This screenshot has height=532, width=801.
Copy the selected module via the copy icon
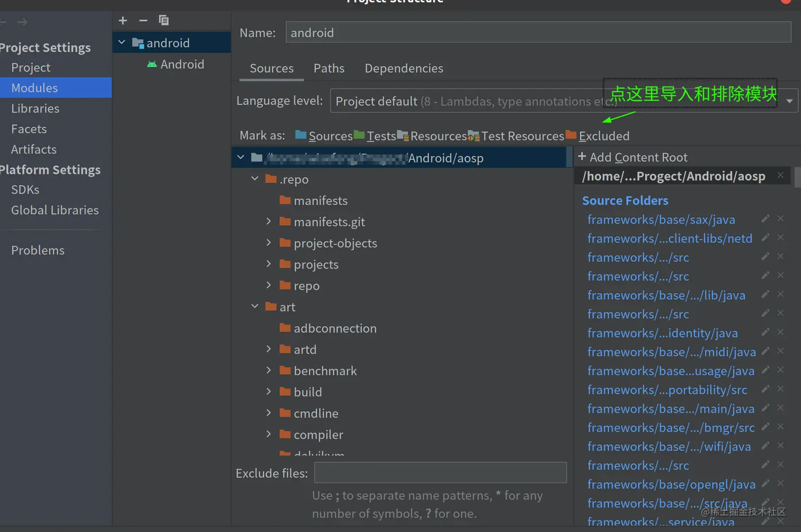pyautogui.click(x=164, y=20)
